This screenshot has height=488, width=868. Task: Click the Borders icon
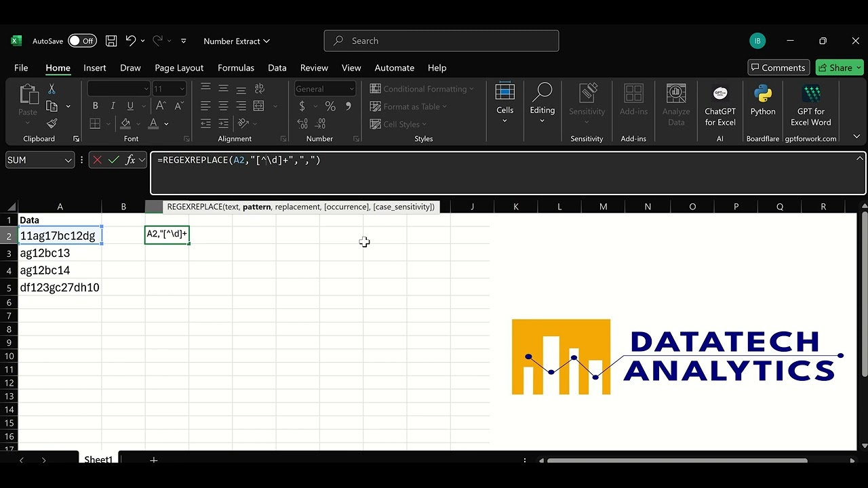(95, 123)
